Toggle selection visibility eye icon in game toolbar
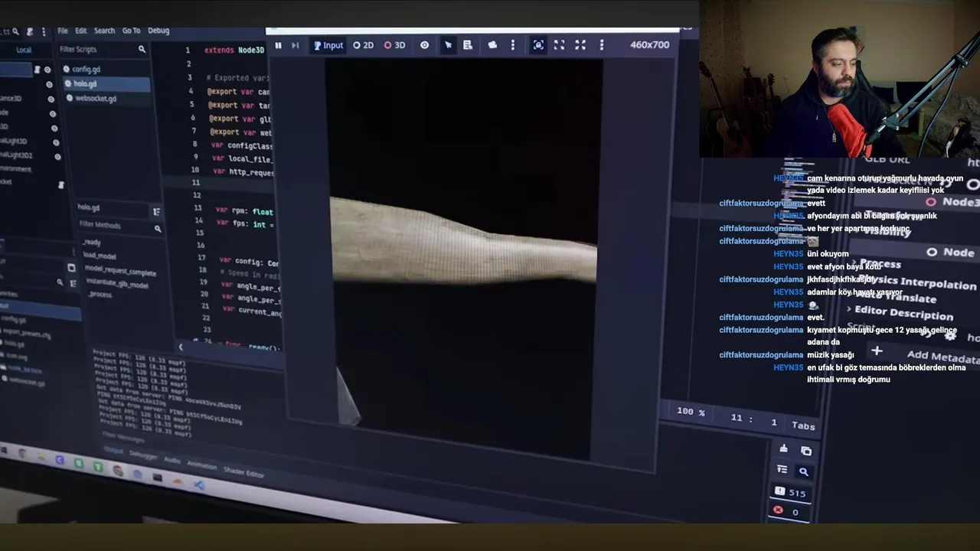The image size is (980, 551). [x=424, y=45]
